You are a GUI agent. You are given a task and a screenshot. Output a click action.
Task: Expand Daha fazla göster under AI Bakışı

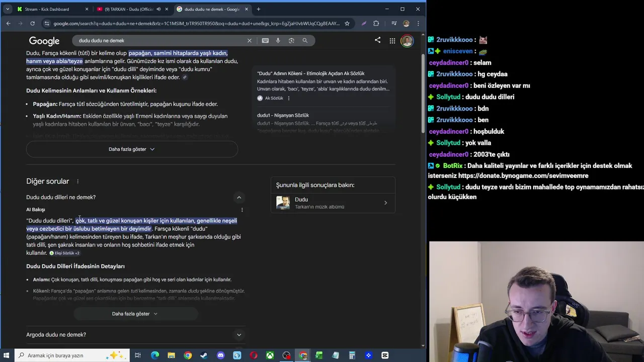click(x=135, y=314)
